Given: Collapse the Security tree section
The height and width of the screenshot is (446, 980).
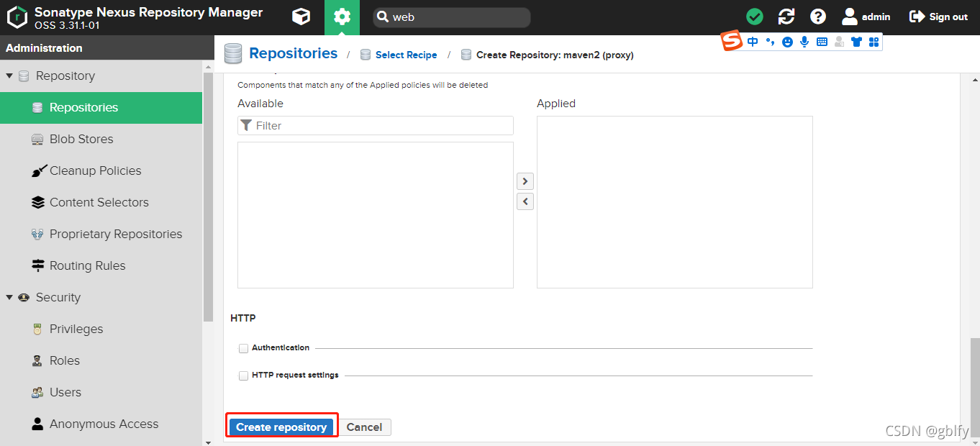Looking at the screenshot, I should click(x=9, y=297).
